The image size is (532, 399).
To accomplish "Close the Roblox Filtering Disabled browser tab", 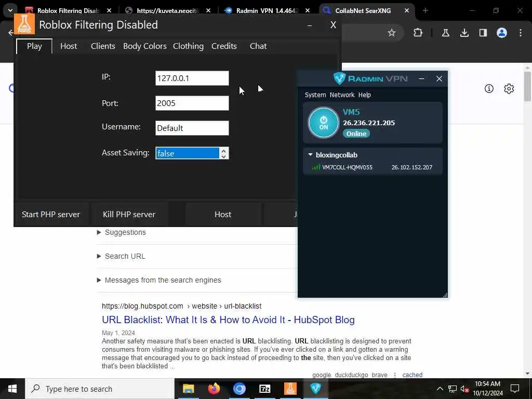I will (x=109, y=10).
